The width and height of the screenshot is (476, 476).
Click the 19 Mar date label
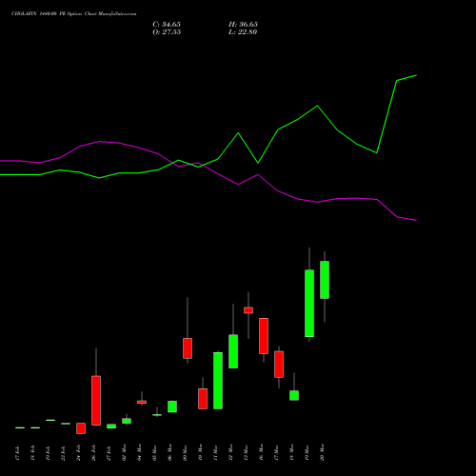[307, 452]
